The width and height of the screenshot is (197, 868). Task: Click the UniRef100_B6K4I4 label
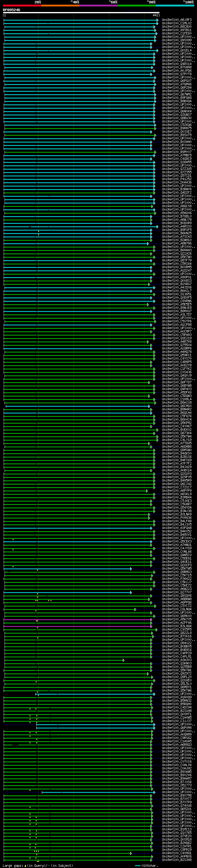coord(177,419)
